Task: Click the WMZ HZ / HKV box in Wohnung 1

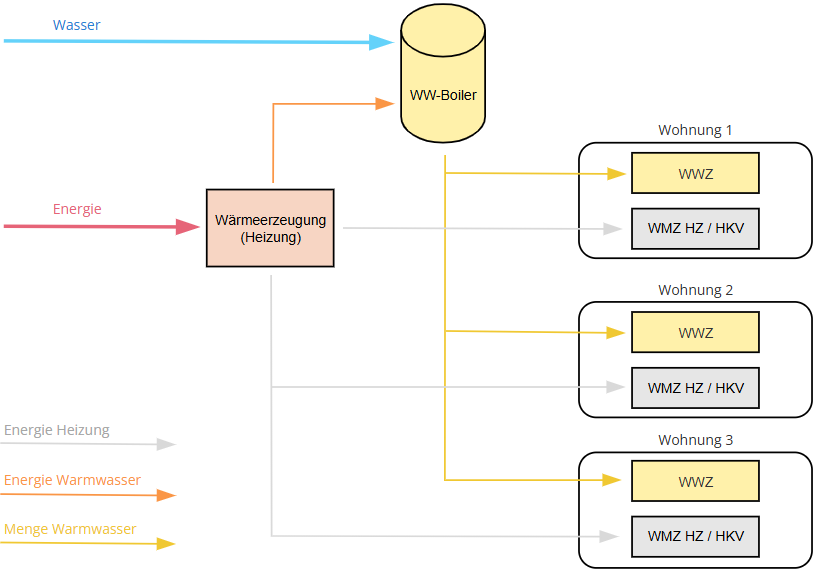Action: [x=695, y=229]
